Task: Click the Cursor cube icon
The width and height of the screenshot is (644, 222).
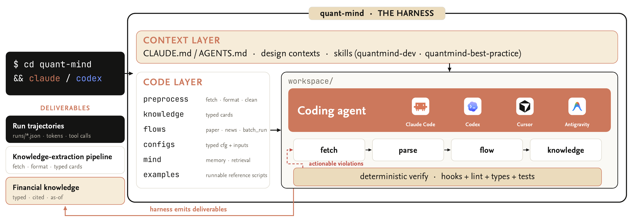Action: (x=525, y=106)
